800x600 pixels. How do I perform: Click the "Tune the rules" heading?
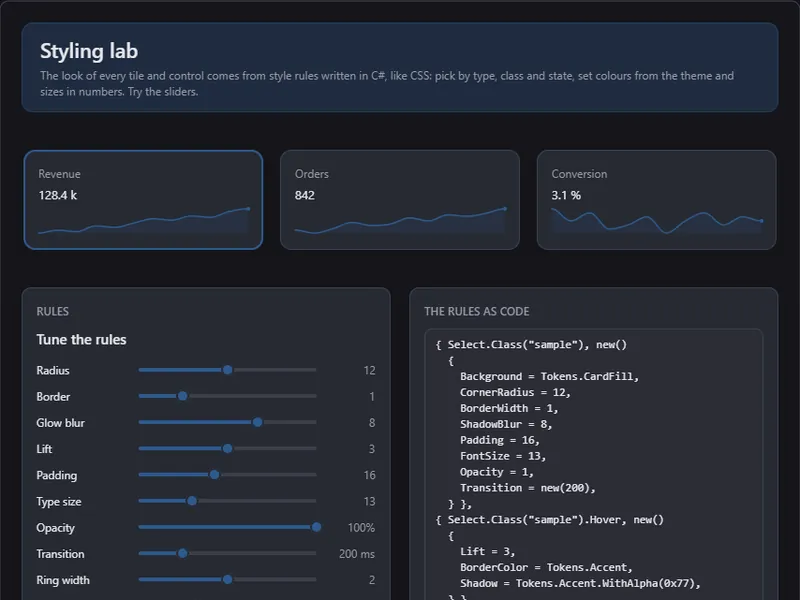pos(81,340)
